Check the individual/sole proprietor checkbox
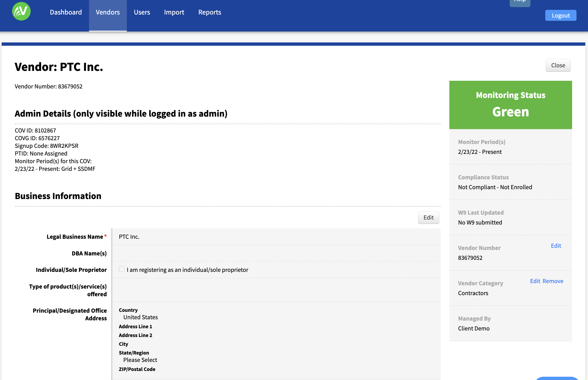Screen dimensions: 588x380 pyautogui.click(x=122, y=269)
